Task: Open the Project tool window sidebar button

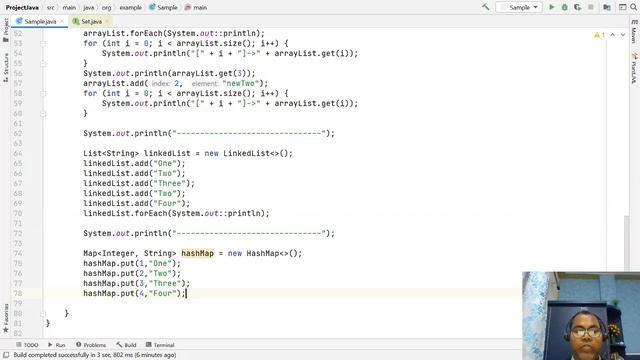Action: click(6, 30)
